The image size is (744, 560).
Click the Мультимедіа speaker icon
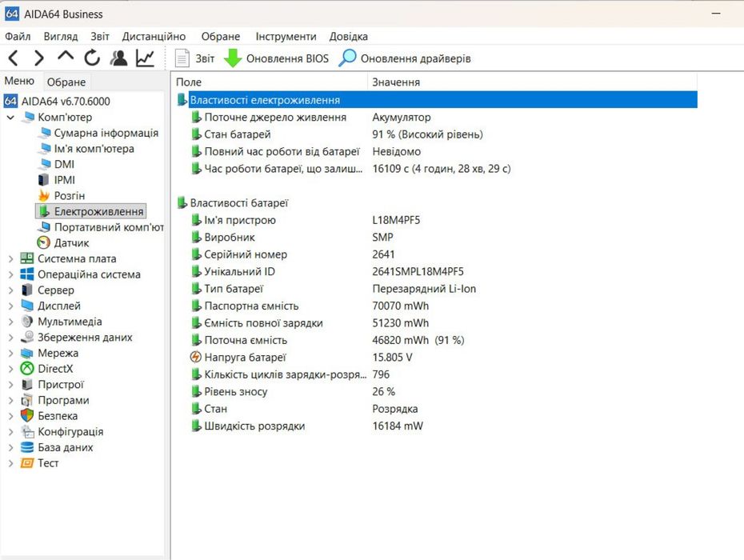click(x=27, y=322)
